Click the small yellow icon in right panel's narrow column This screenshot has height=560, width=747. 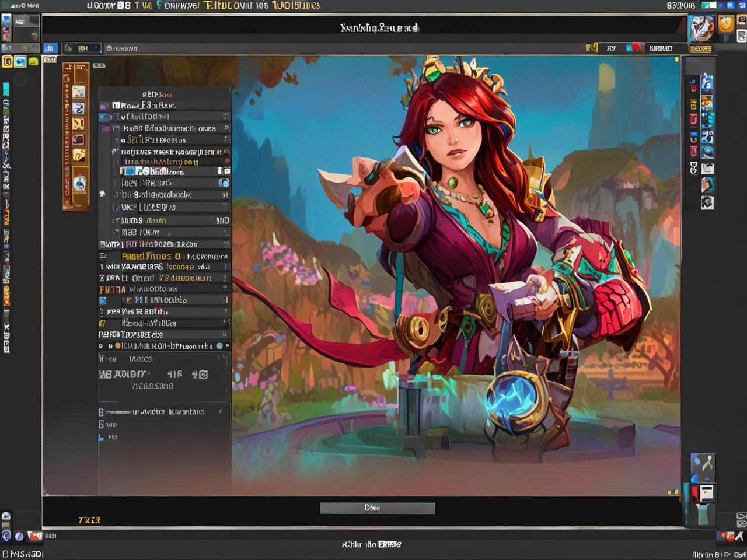click(693, 105)
